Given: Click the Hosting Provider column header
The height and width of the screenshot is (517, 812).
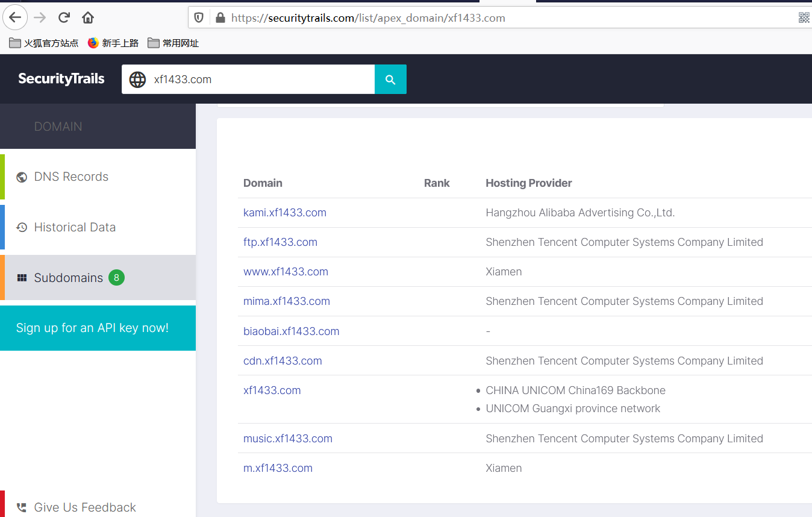Looking at the screenshot, I should pyautogui.click(x=529, y=183).
